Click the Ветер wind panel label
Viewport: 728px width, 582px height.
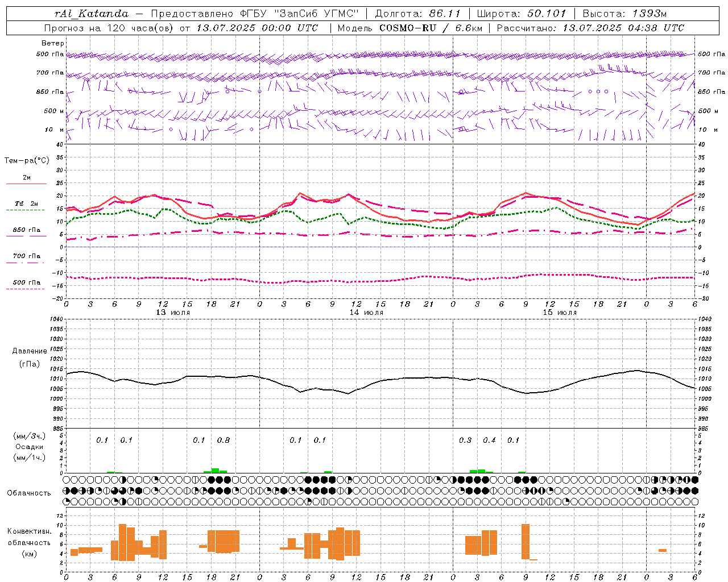53,43
